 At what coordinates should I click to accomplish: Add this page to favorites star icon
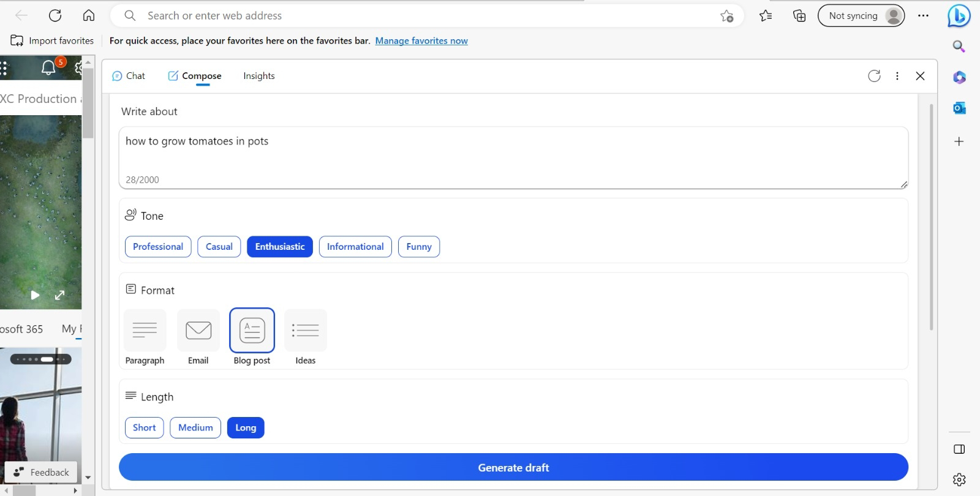[726, 16]
